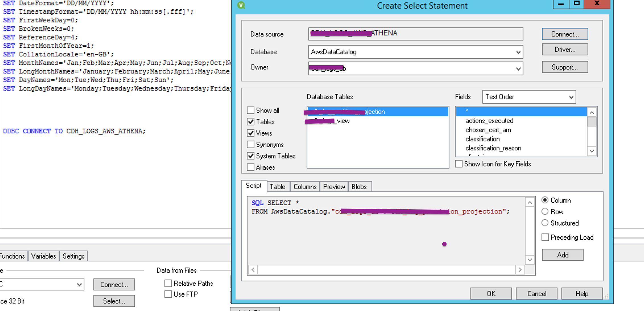Uncheck the System Tables checkbox

[251, 156]
